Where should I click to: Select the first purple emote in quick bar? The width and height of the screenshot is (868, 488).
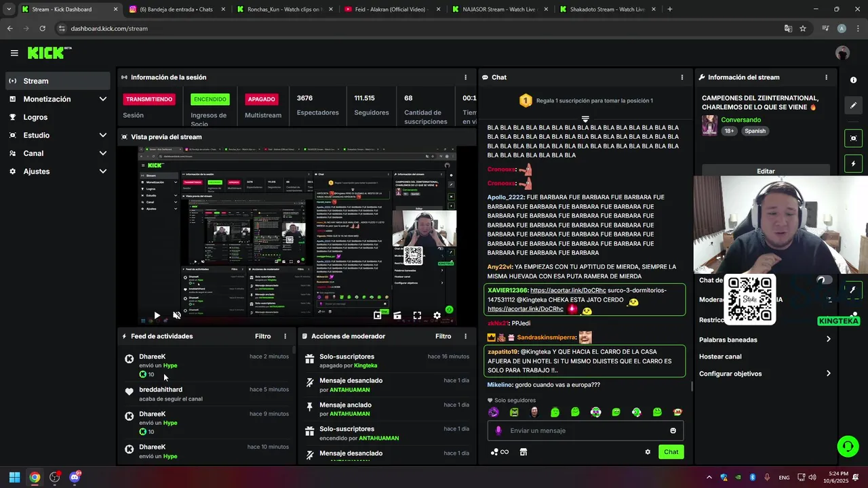tap(494, 412)
